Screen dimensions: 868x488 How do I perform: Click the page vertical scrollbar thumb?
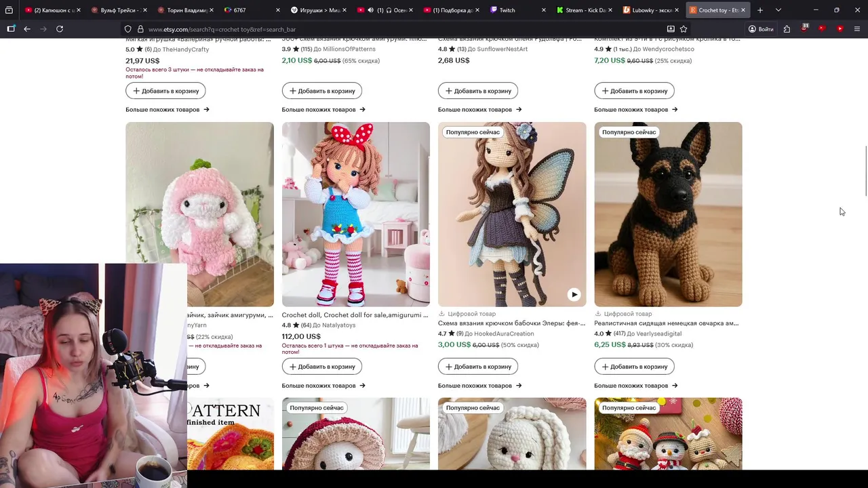865,171
